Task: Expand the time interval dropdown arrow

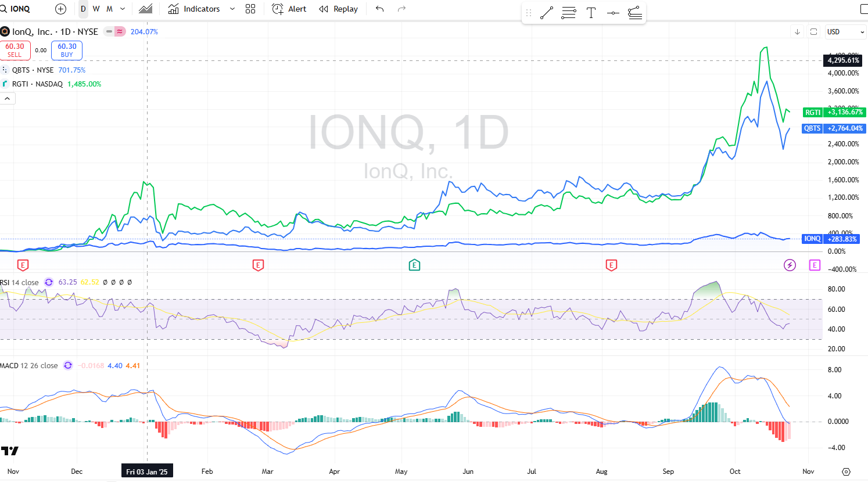Action: click(123, 9)
